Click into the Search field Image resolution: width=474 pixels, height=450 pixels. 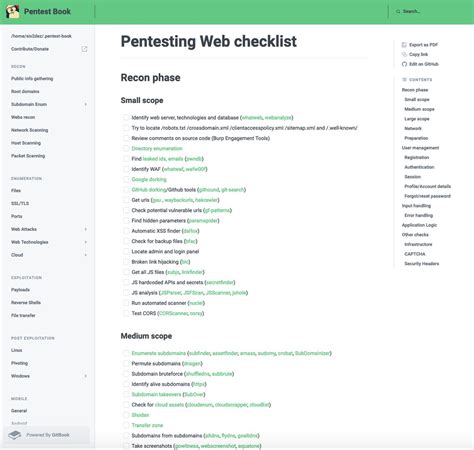(x=432, y=11)
